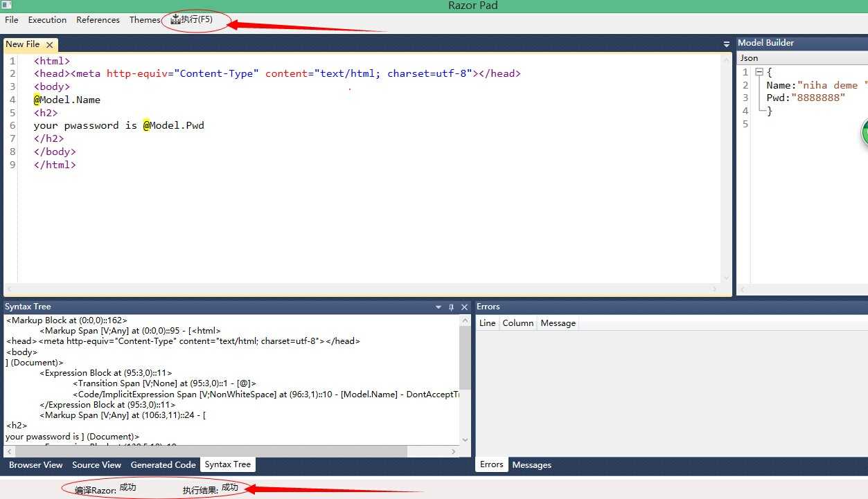
Task: Switch to the Source View tab
Action: 96,465
